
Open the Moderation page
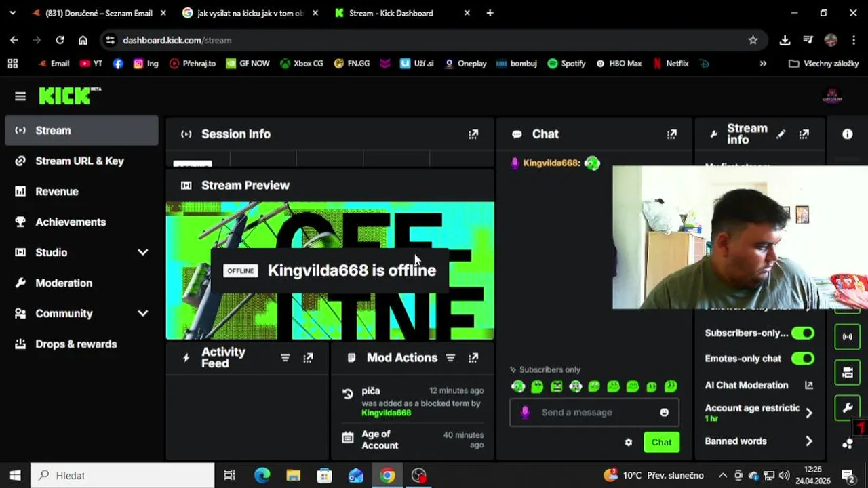pos(81,283)
